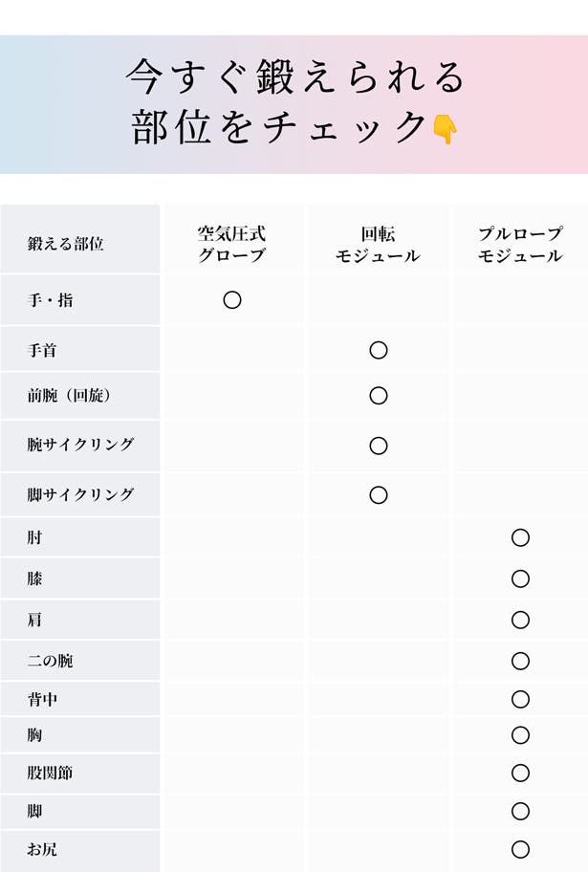Image resolution: width=588 pixels, height=872 pixels.
Task: Click the circle in the 脚サイクリング row
Action: tap(379, 495)
